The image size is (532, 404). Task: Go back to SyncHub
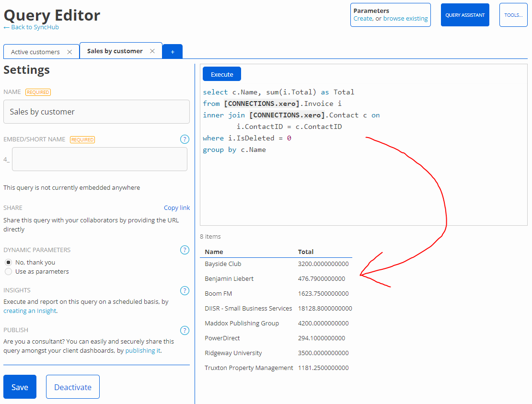tap(32, 27)
